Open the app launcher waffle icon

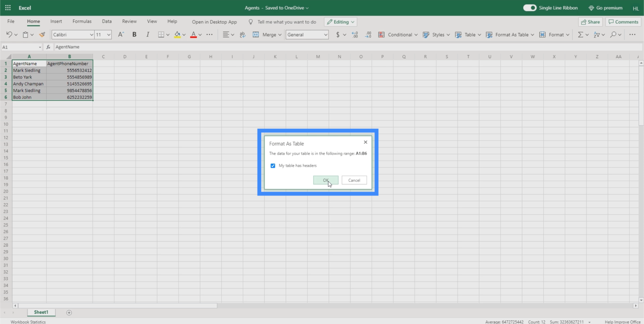coord(8,8)
